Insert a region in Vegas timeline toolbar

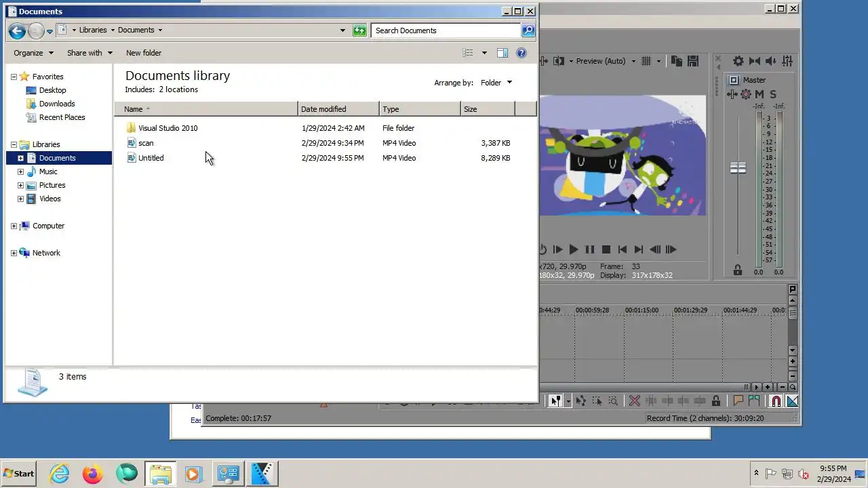click(x=754, y=401)
